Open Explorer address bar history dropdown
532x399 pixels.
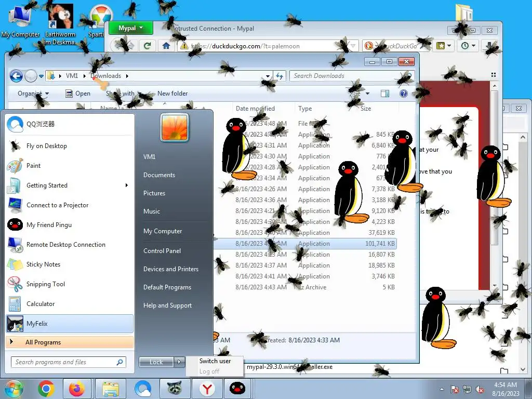268,76
